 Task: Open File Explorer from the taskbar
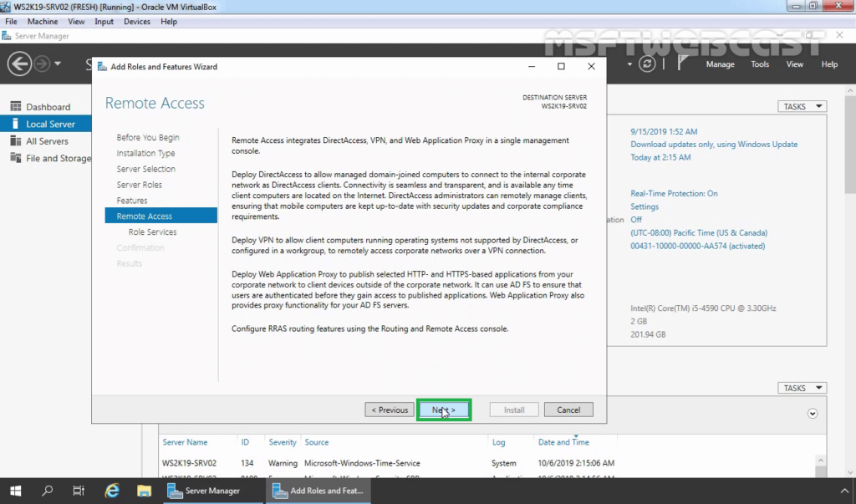click(x=144, y=491)
